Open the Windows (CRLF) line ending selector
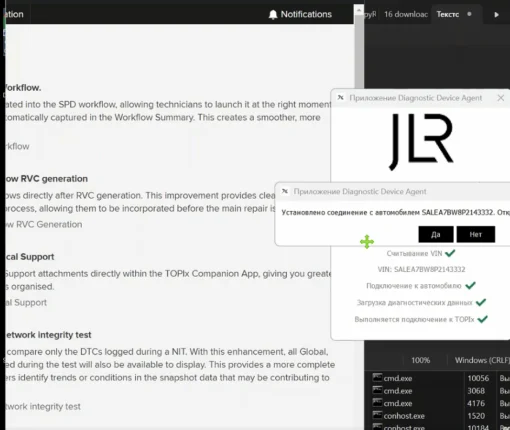Viewport: 510px width, 430px height. tap(482, 360)
